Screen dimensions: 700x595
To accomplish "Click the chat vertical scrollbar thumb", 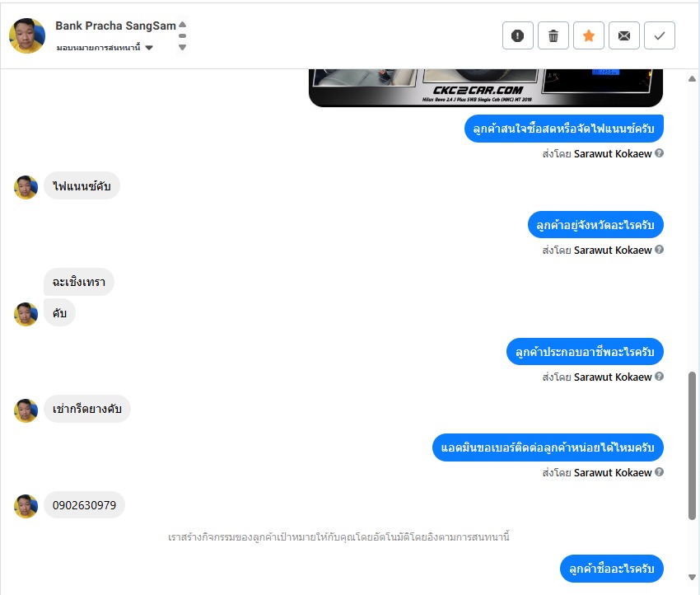I will click(x=692, y=446).
